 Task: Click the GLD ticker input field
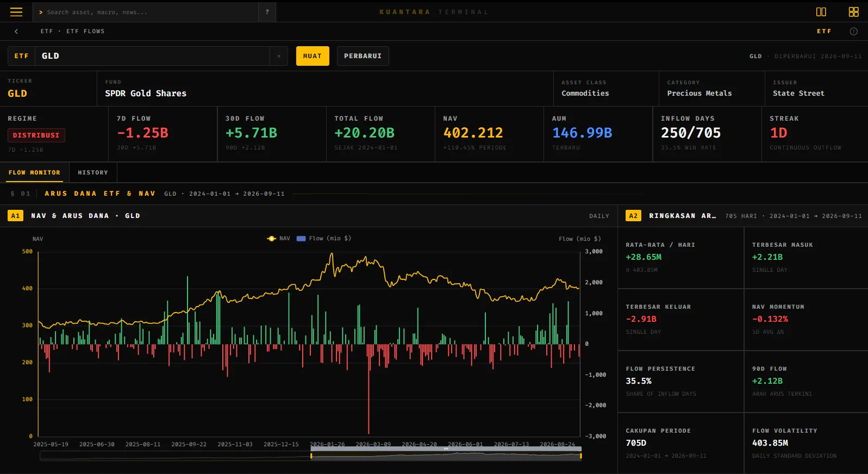[152, 56]
